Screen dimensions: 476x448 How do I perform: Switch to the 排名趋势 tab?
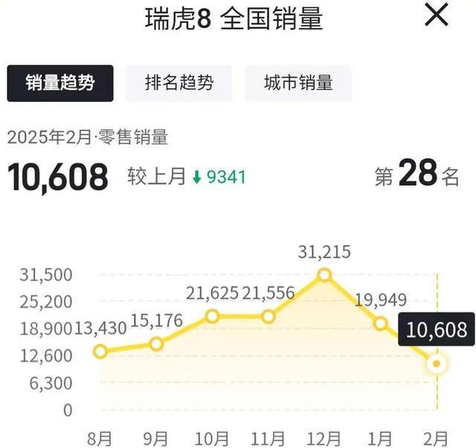[179, 83]
